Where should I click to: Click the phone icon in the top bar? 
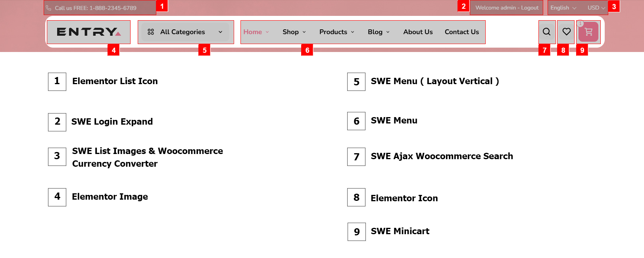48,8
